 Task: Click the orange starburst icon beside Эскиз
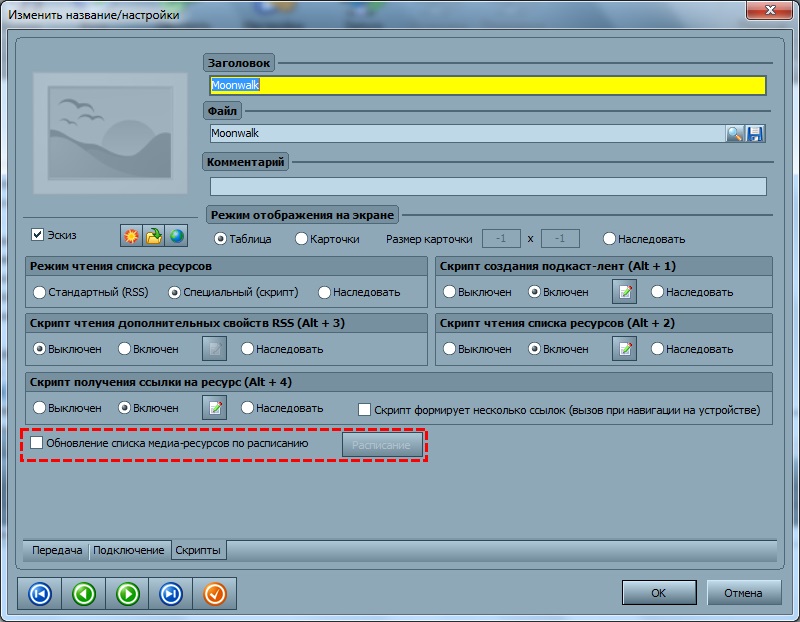point(130,236)
